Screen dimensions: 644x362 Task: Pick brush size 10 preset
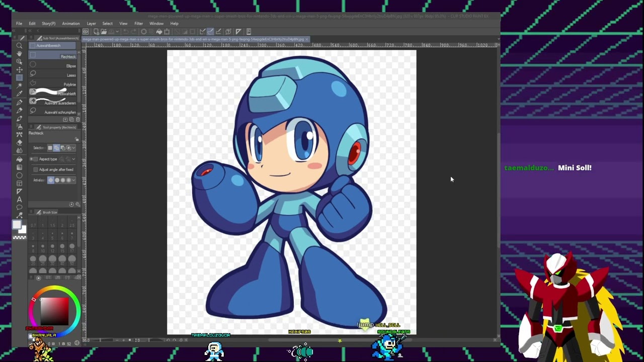click(43, 247)
